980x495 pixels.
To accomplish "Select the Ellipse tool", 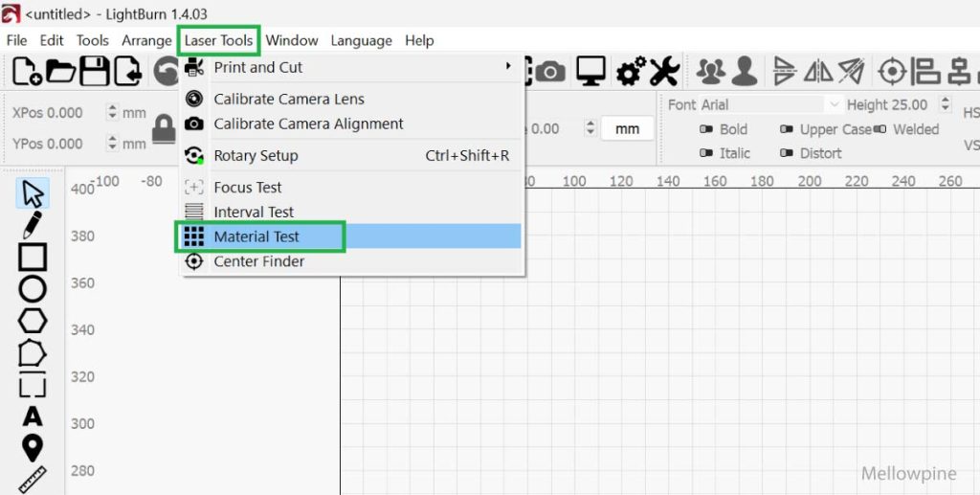I will click(x=33, y=289).
